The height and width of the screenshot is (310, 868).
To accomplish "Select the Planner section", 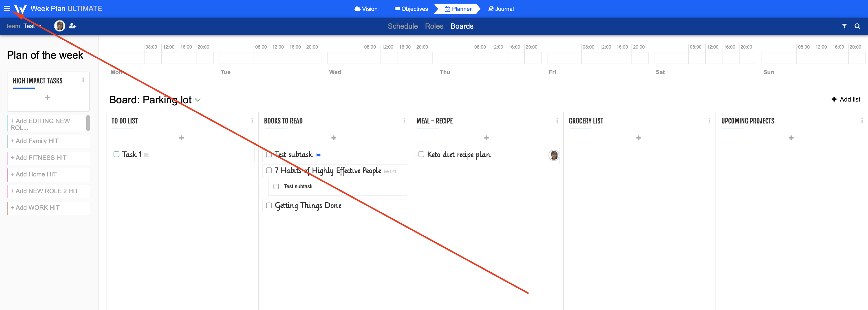I will tap(458, 9).
